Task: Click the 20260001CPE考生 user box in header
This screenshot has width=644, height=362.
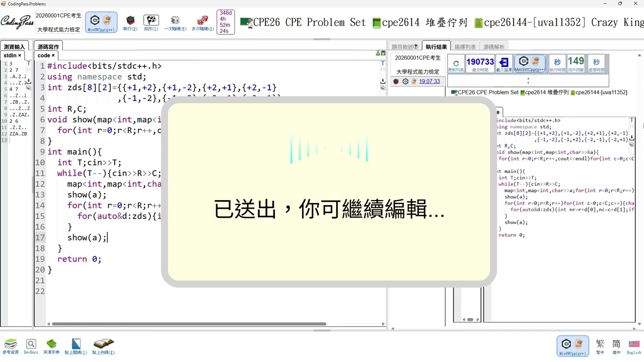Action: tap(59, 23)
